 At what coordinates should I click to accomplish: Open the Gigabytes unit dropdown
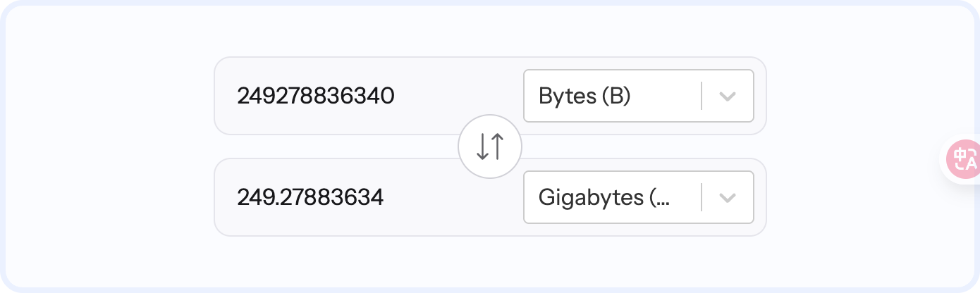(x=638, y=197)
